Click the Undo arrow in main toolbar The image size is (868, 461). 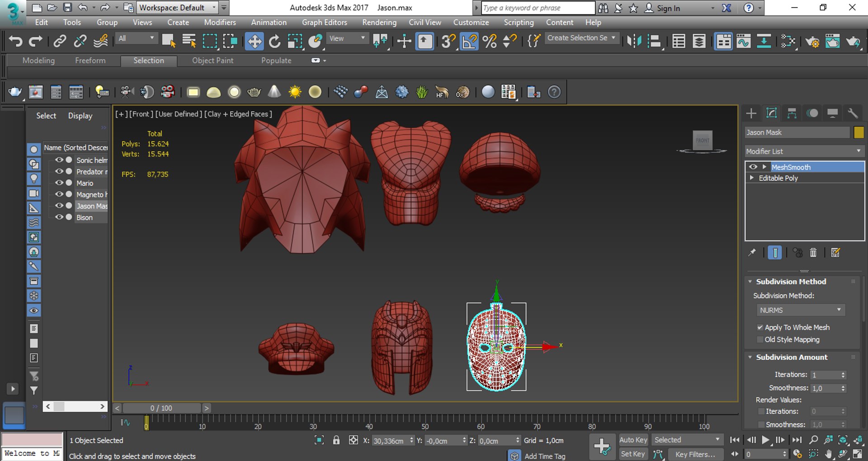tap(16, 42)
